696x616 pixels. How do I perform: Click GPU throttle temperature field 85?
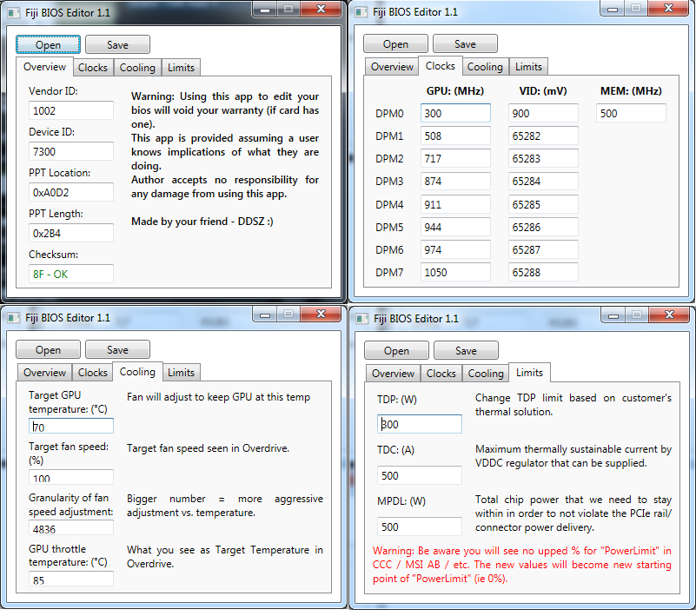[x=71, y=580]
